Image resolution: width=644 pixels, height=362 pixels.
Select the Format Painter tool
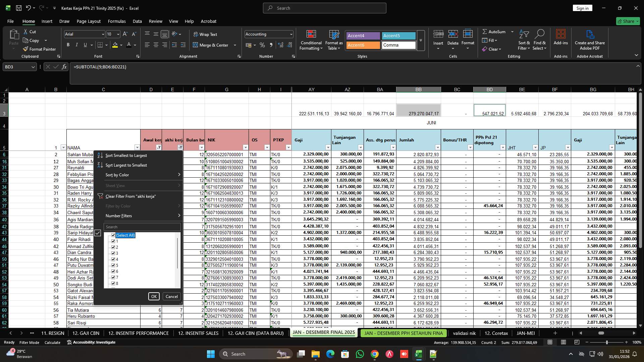pyautogui.click(x=39, y=49)
